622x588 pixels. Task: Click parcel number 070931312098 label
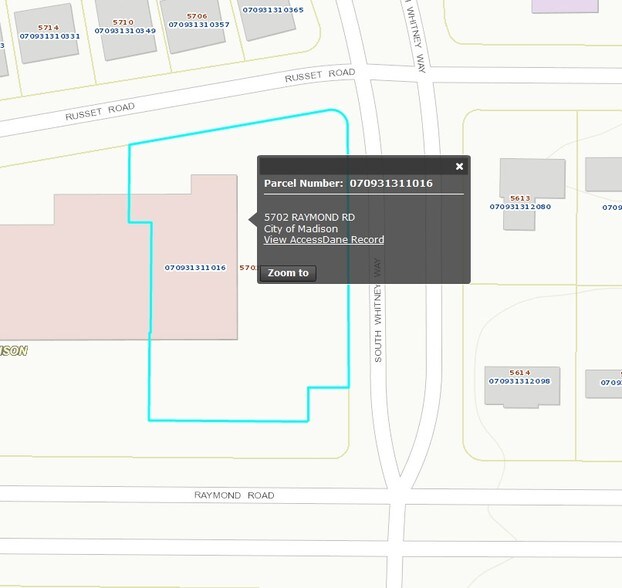(x=519, y=381)
